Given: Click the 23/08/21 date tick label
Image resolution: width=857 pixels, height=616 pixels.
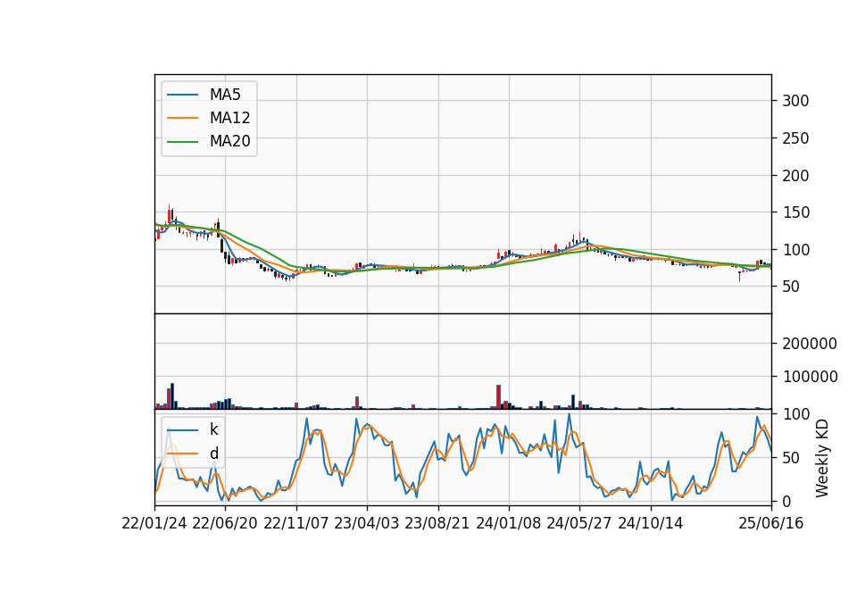Looking at the screenshot, I should [x=437, y=523].
